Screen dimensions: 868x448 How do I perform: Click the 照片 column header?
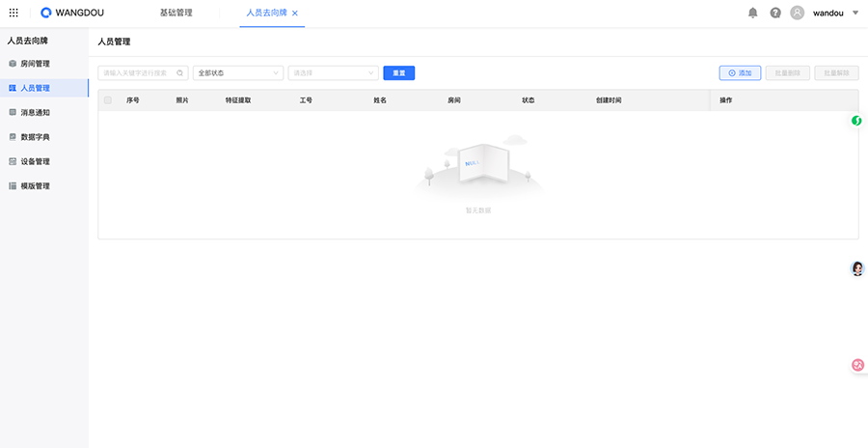(x=182, y=100)
